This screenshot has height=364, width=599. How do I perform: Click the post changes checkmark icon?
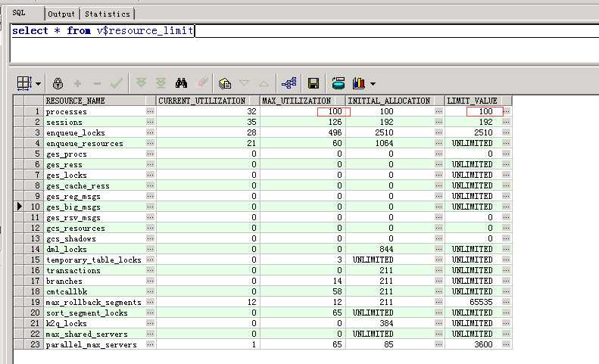tap(116, 83)
